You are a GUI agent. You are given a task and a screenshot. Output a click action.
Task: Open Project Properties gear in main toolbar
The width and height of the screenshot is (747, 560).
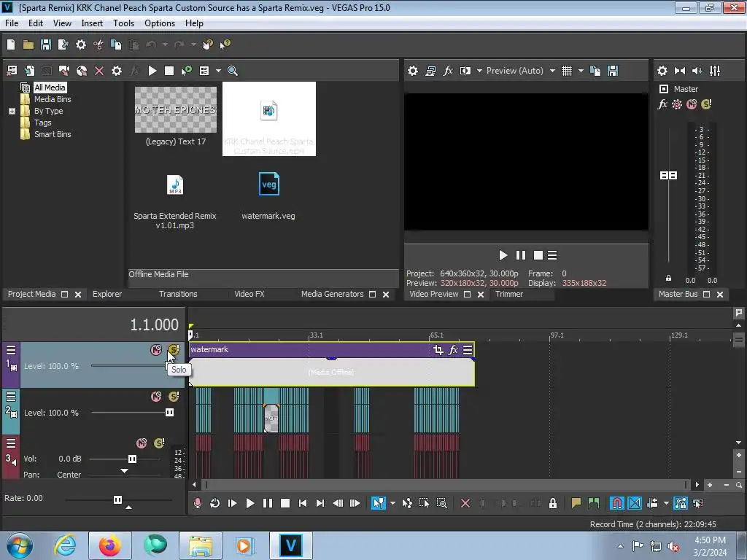[81, 44]
